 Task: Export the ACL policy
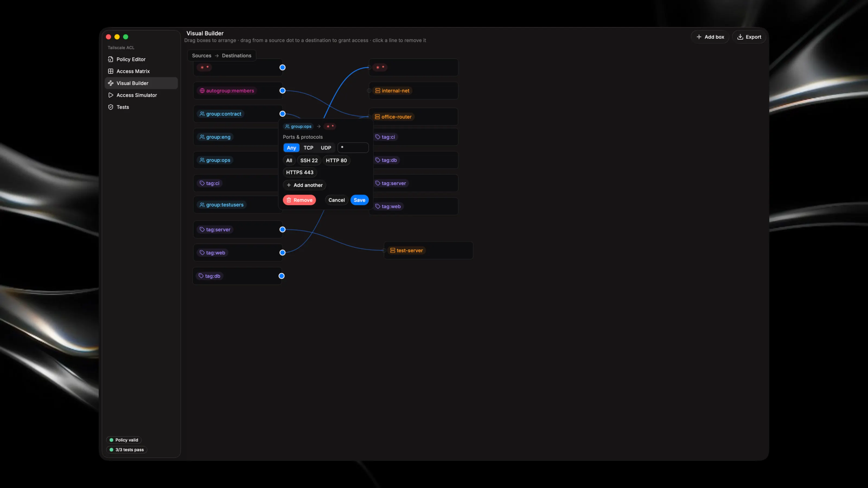[x=749, y=37]
